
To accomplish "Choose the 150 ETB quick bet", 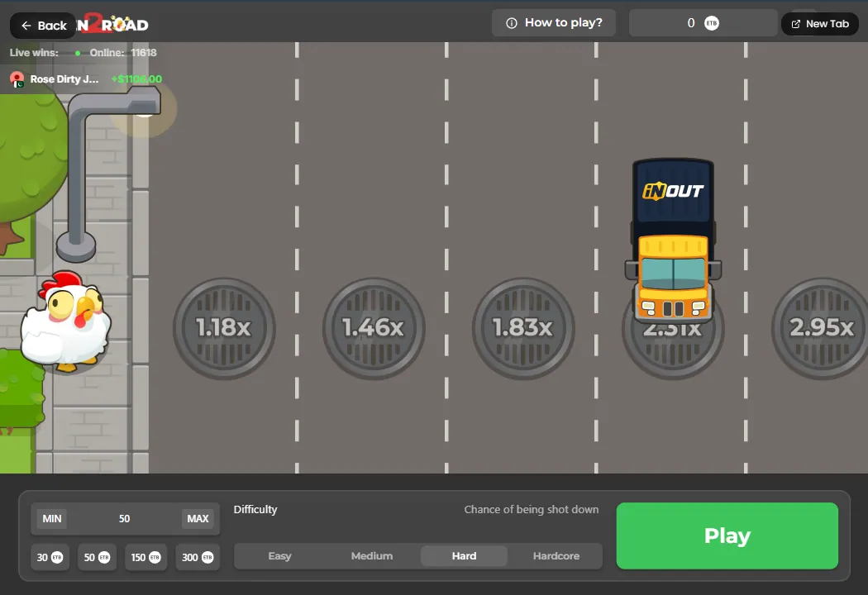I will [x=145, y=557].
